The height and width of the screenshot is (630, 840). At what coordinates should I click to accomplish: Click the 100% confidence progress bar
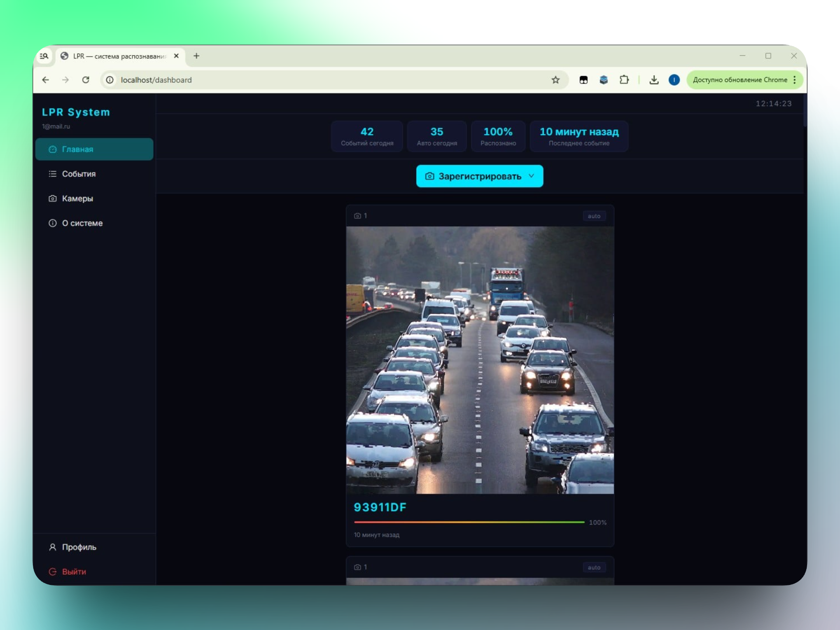pyautogui.click(x=469, y=522)
